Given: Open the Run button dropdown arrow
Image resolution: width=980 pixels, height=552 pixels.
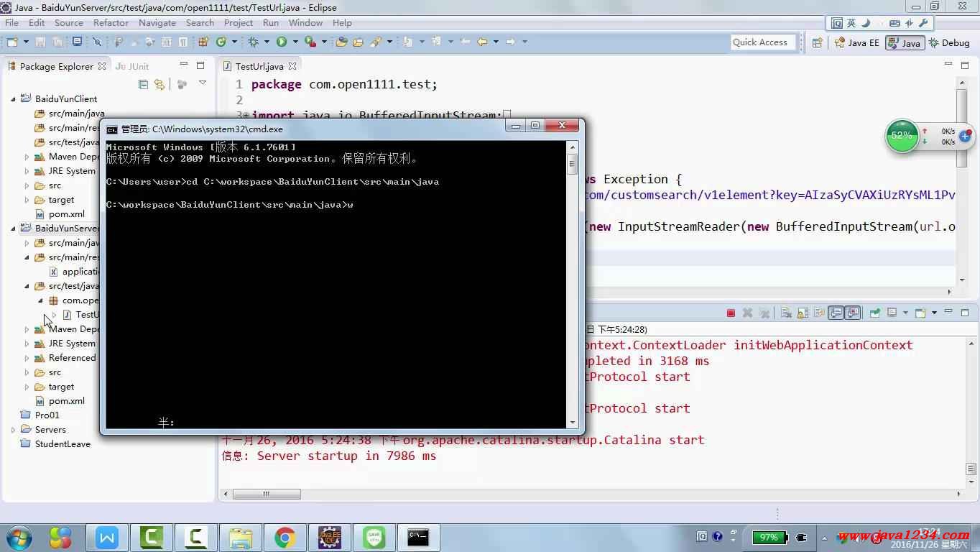Looking at the screenshot, I should 295,42.
